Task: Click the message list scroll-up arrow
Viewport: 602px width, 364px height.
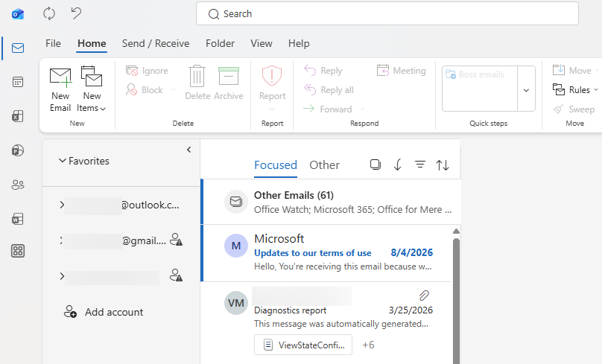Action: [x=456, y=231]
